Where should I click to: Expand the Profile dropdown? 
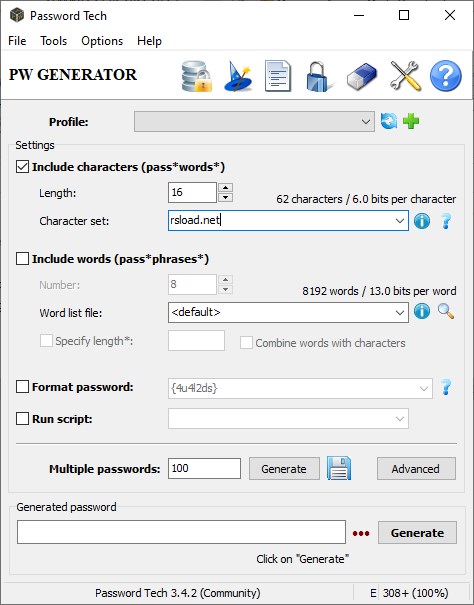tap(366, 122)
